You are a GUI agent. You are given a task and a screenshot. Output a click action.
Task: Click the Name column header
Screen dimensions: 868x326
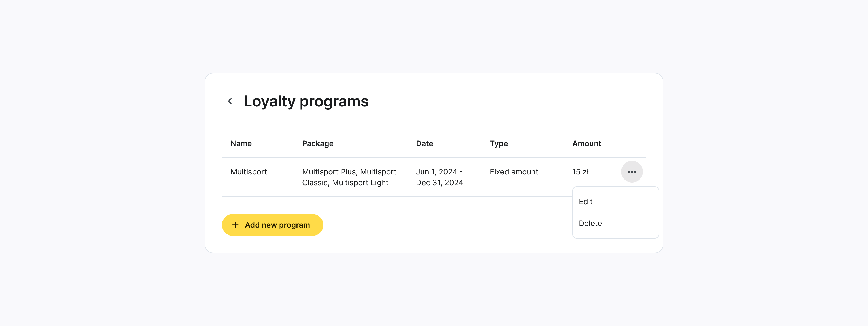(x=241, y=143)
